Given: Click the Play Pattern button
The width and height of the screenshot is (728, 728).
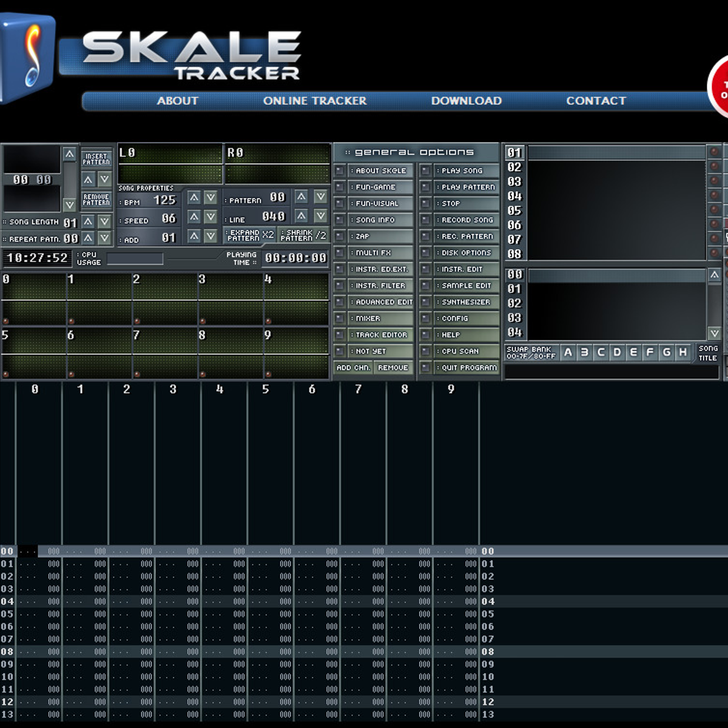Looking at the screenshot, I should (466, 187).
